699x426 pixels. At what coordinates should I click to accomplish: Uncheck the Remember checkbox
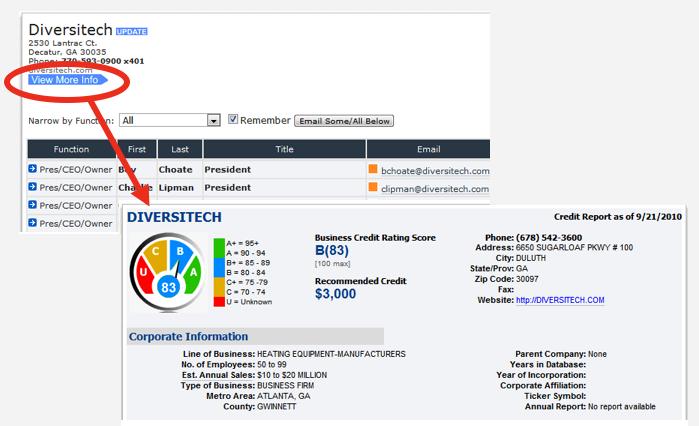point(233,119)
